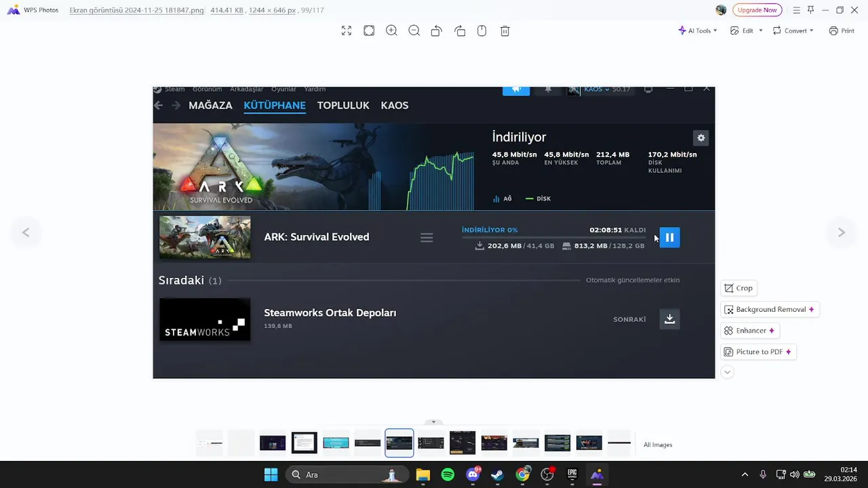Image resolution: width=868 pixels, height=488 pixels.
Task: Open Epic Games Launcher from taskbar
Action: (x=572, y=474)
